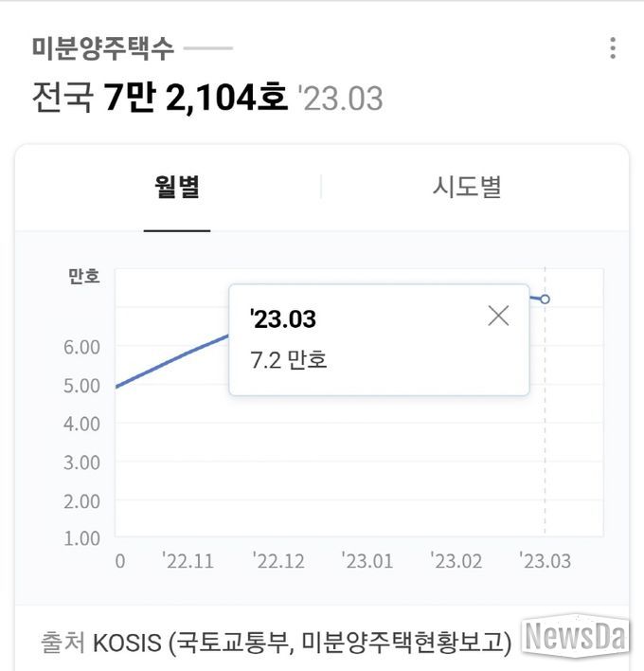Click the '23.03 date beside headline
Viewport: 644px width, 671px height.
click(x=340, y=99)
